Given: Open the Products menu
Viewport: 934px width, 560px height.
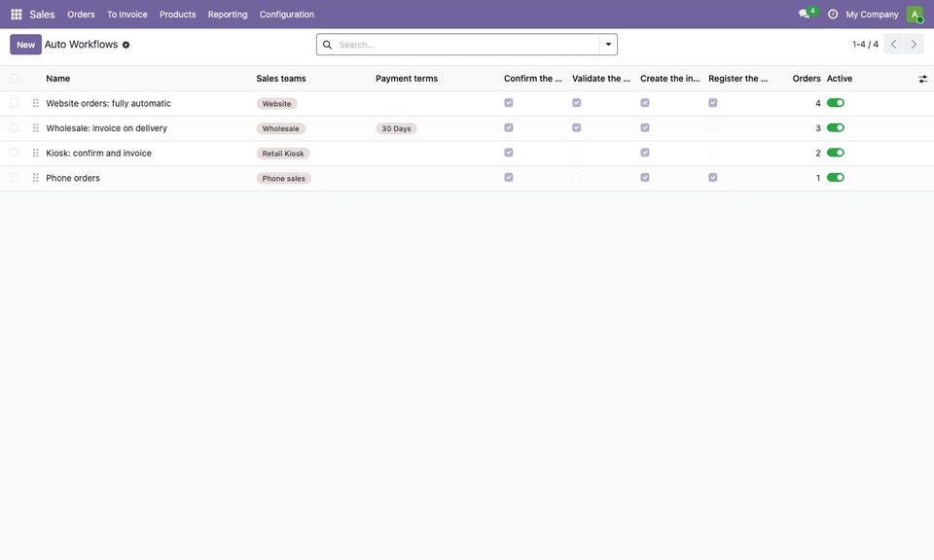Looking at the screenshot, I should 177,15.
